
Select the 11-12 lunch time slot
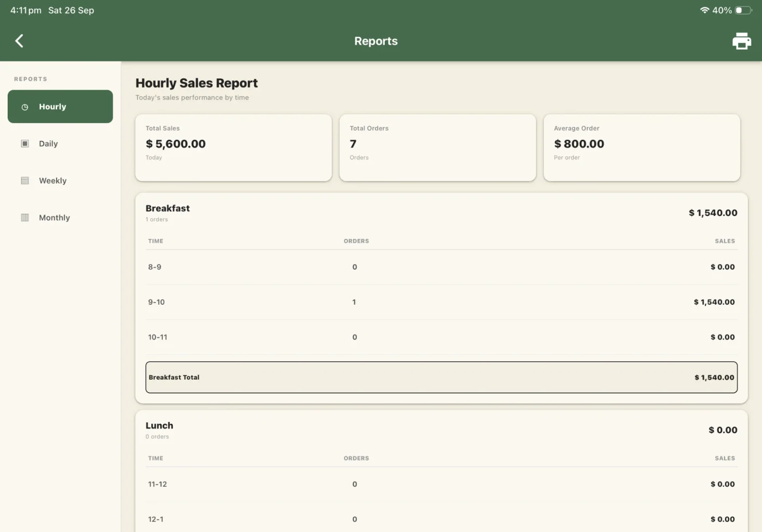[x=157, y=484]
